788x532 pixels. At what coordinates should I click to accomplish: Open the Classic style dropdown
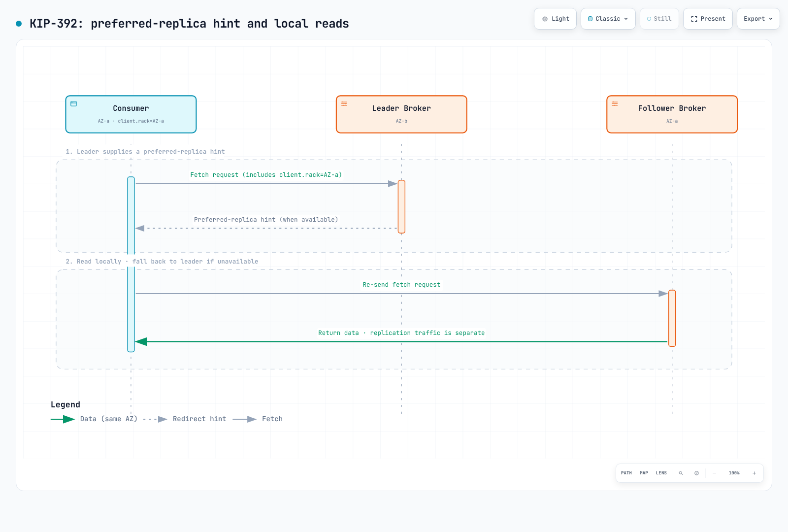(608, 19)
